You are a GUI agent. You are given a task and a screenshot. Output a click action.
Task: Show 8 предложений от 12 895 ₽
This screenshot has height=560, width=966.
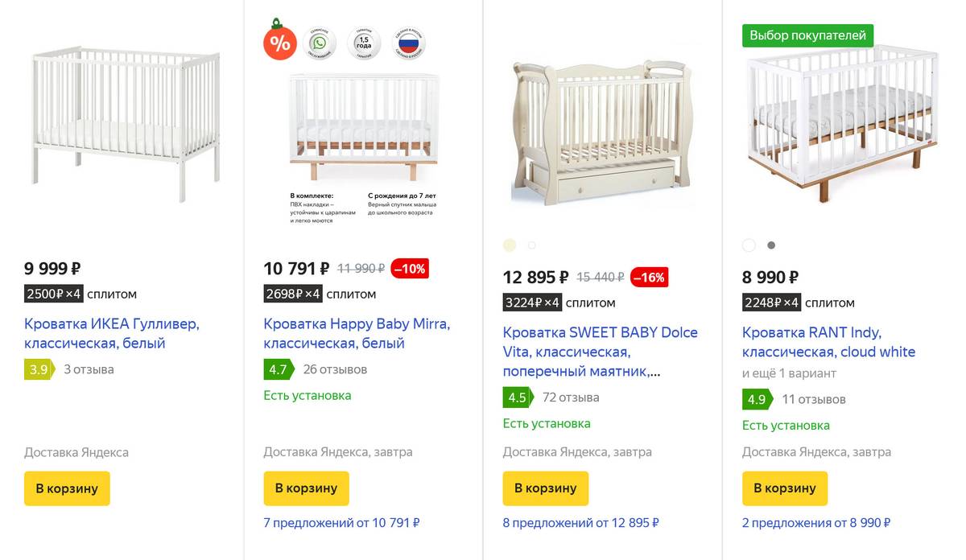tap(580, 523)
